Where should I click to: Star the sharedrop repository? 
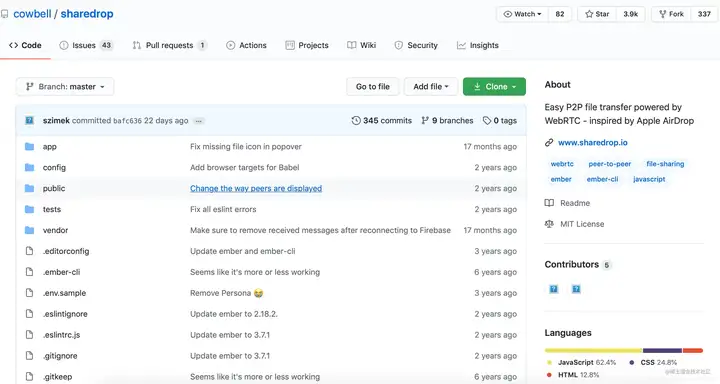pos(597,14)
